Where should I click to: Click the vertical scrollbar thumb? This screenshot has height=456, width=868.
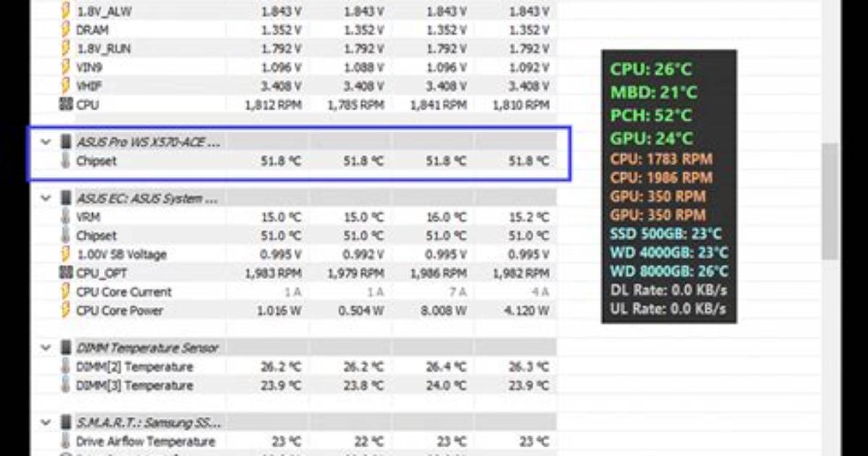tap(830, 200)
